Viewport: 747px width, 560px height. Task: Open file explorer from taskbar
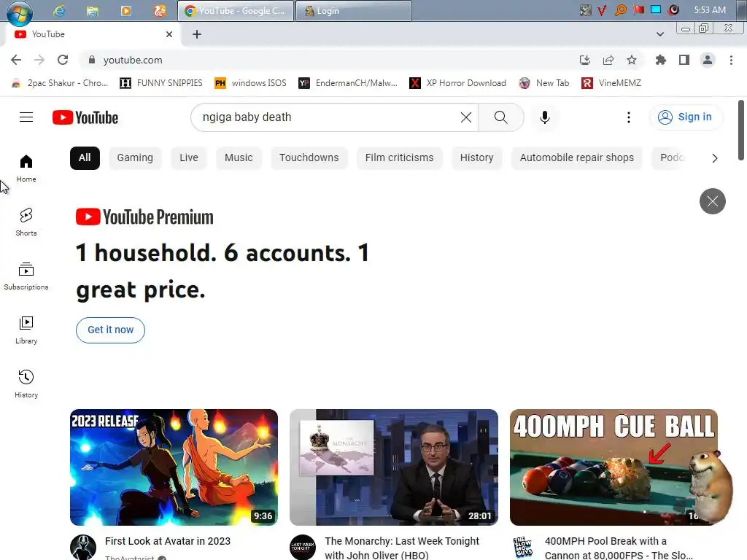tap(93, 10)
